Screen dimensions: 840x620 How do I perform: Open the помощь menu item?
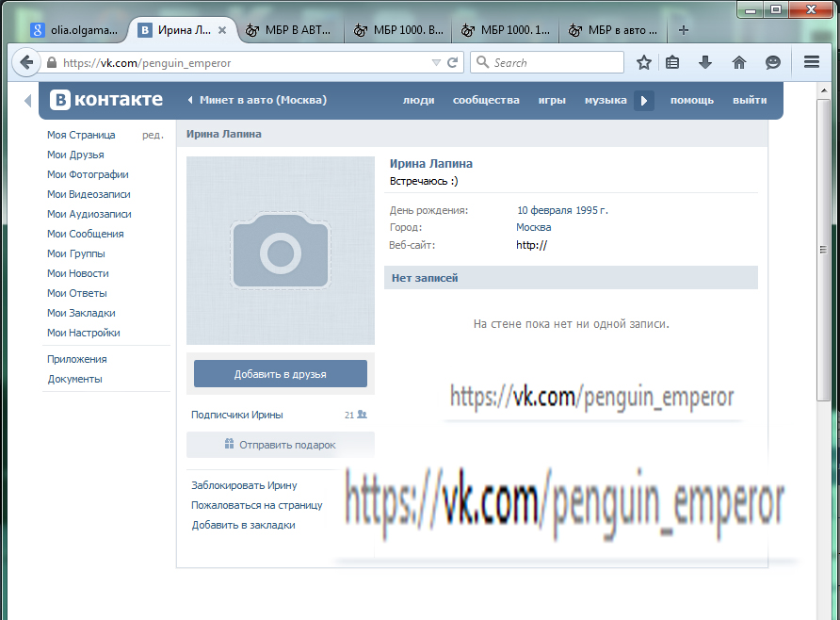tap(691, 100)
